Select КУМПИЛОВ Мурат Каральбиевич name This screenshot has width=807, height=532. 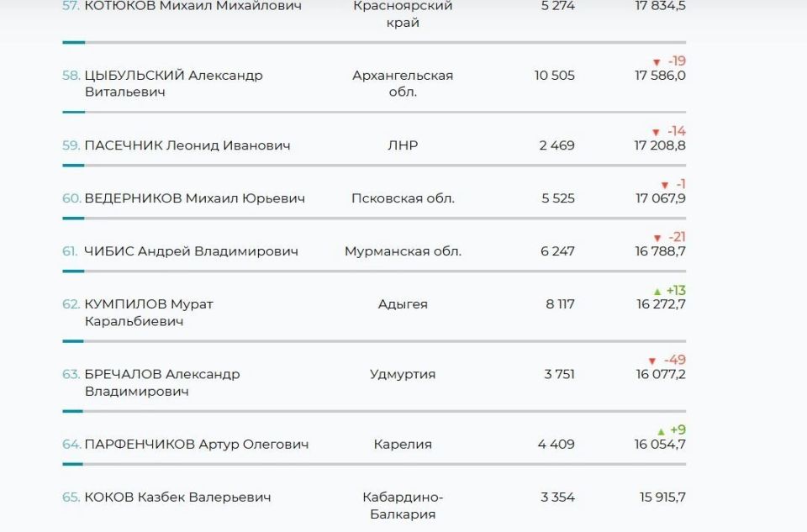[x=148, y=313]
